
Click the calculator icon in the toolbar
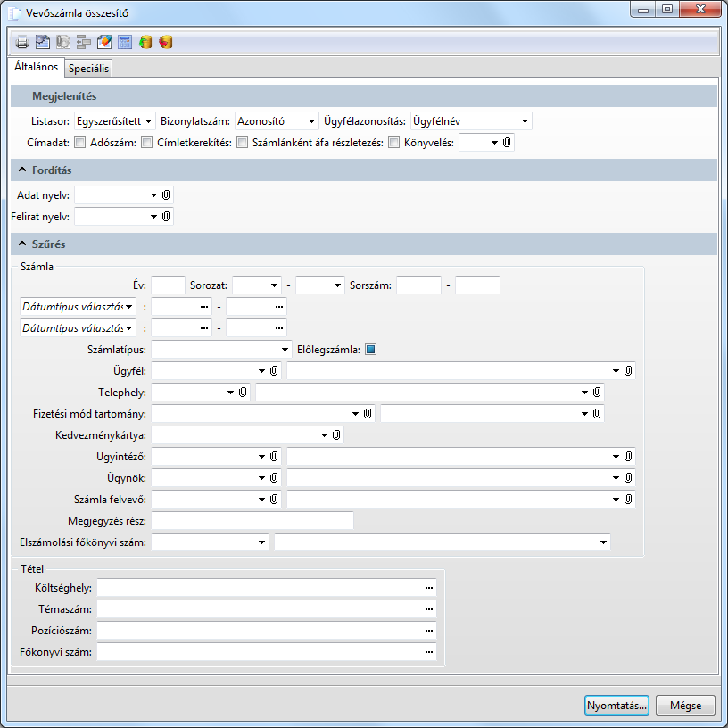point(125,42)
